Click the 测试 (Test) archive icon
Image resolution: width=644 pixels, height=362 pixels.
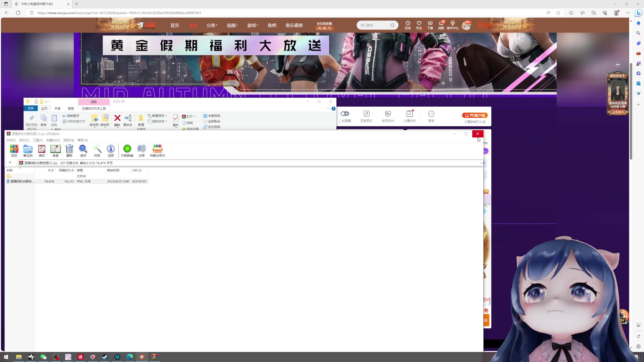coord(42,150)
